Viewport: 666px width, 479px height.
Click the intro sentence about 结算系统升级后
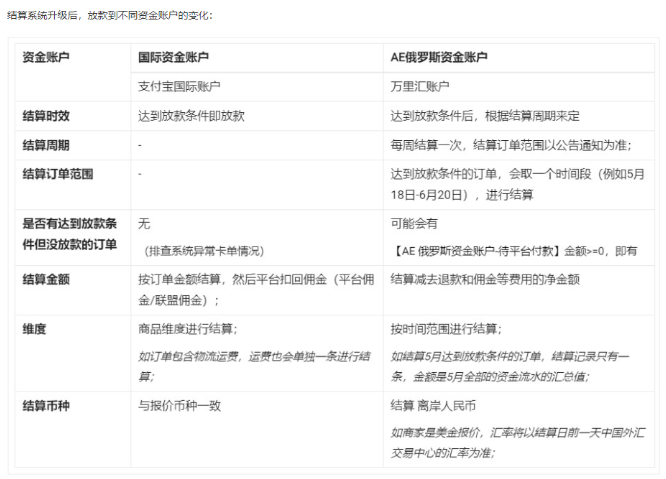click(109, 16)
